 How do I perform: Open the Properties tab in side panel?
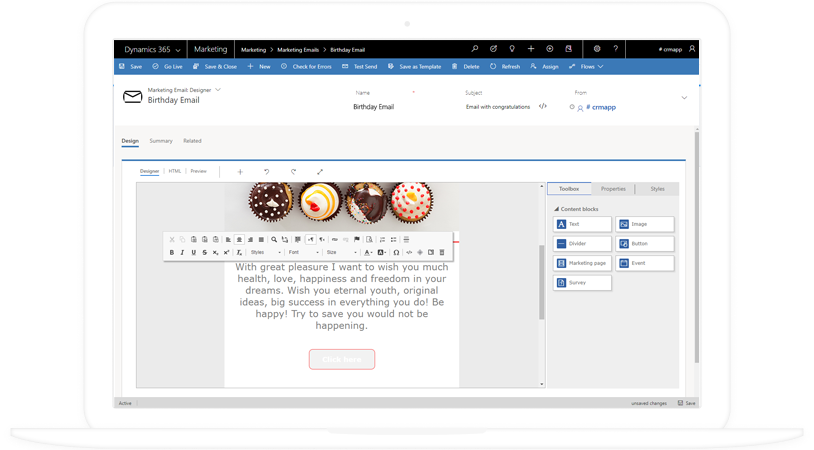pos(613,189)
